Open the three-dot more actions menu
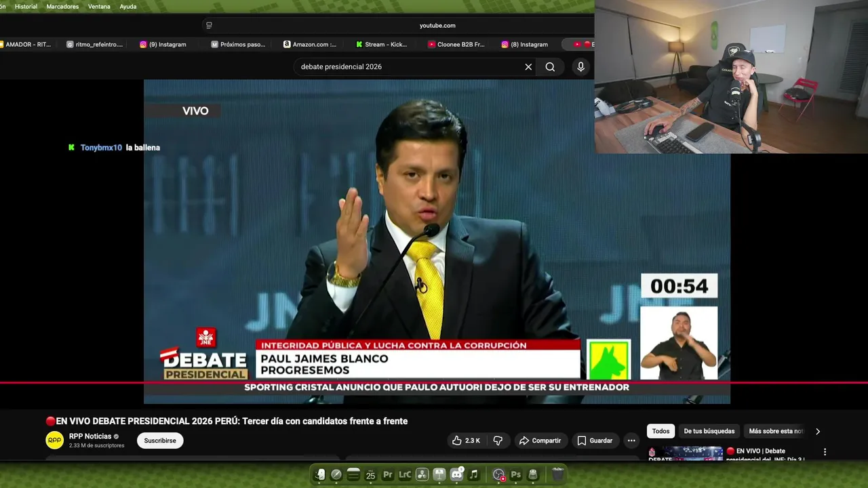 [x=631, y=441]
